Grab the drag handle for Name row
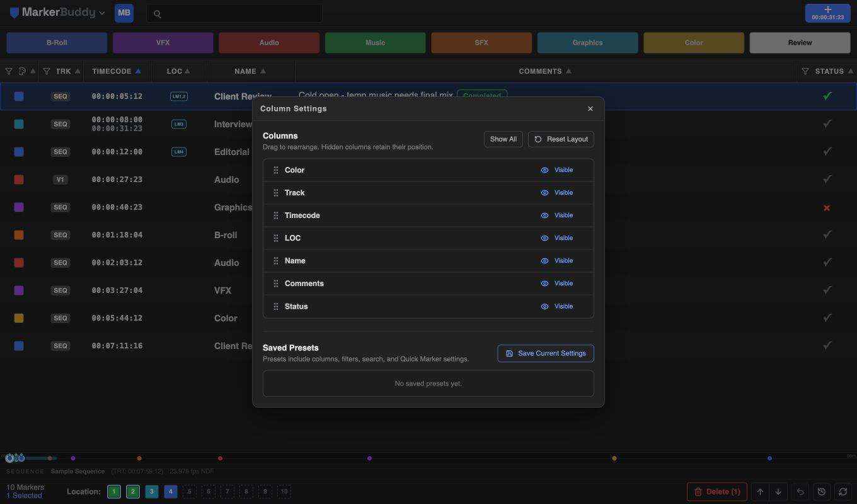 pyautogui.click(x=276, y=261)
